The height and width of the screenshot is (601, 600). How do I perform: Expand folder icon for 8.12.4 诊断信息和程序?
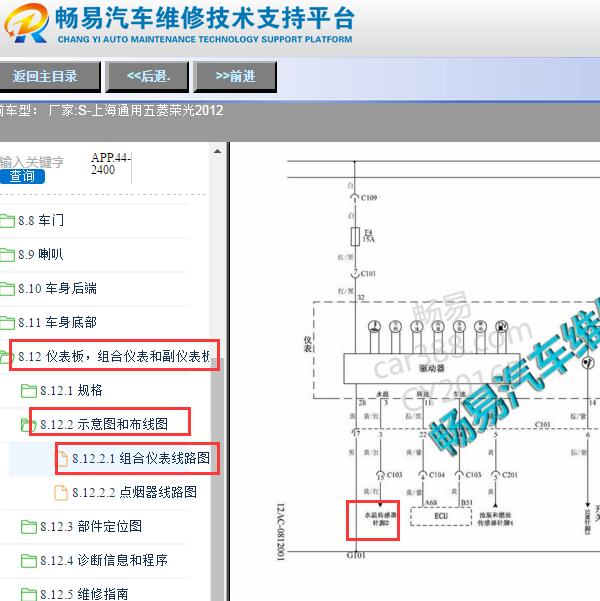coord(29,561)
